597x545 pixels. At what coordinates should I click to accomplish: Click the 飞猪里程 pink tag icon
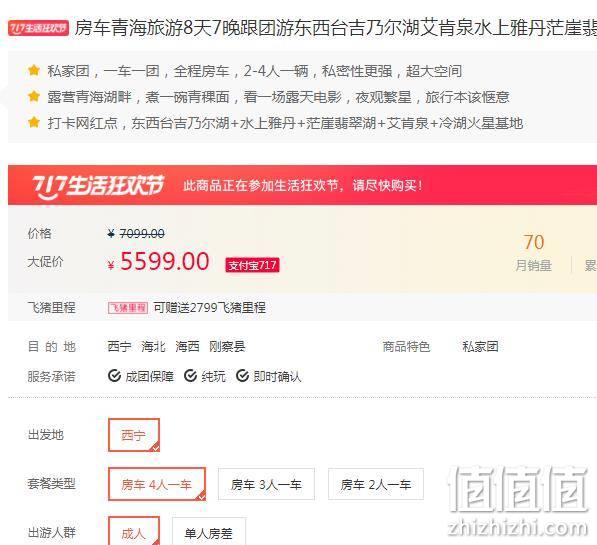click(128, 308)
